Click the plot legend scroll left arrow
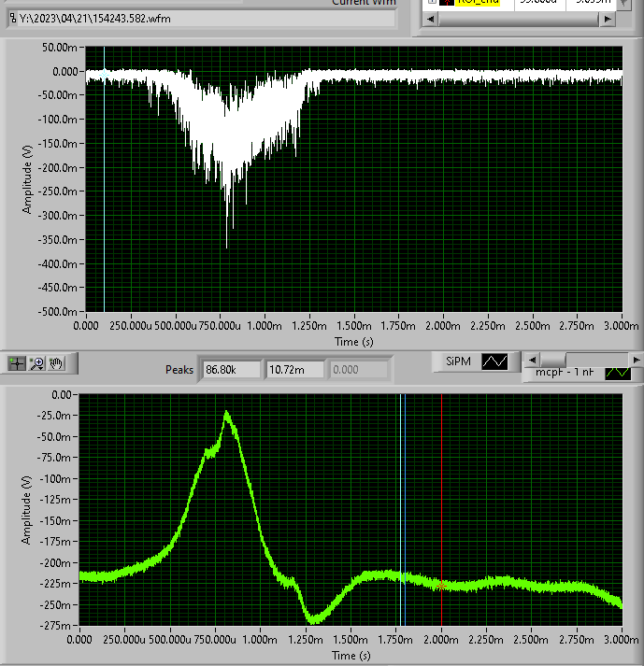Screen dimensions: 644x666 pos(532,360)
